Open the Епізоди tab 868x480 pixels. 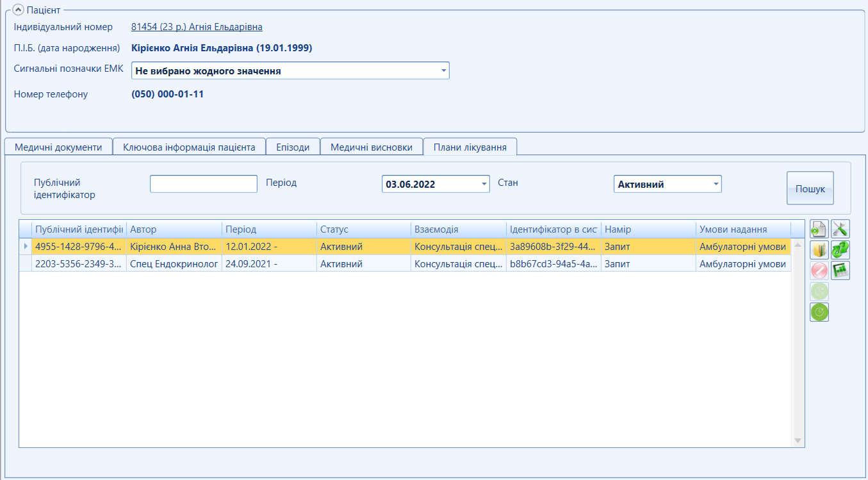point(293,147)
